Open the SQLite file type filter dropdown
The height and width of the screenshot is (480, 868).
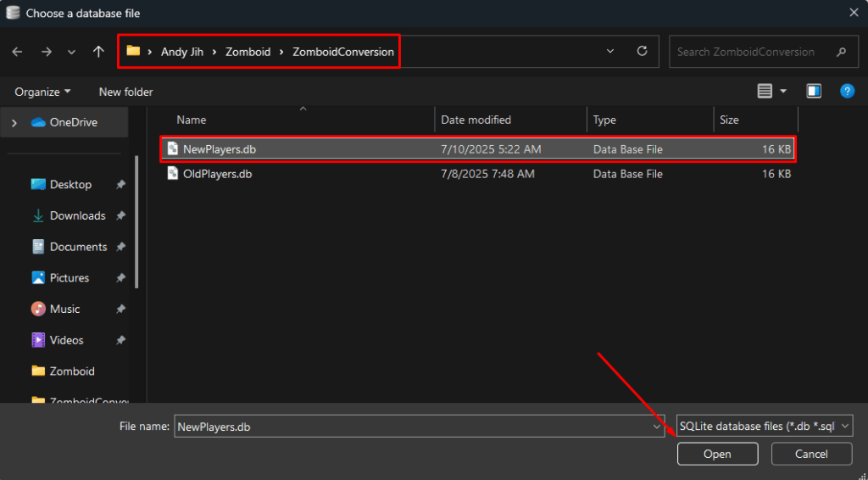(x=764, y=427)
